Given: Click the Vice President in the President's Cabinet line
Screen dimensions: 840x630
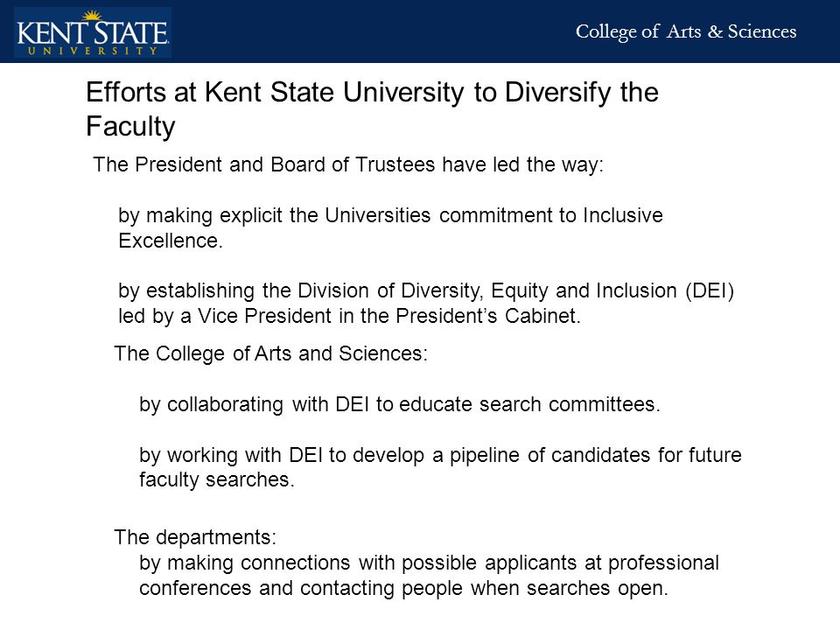Looking at the screenshot, I should click(349, 316).
